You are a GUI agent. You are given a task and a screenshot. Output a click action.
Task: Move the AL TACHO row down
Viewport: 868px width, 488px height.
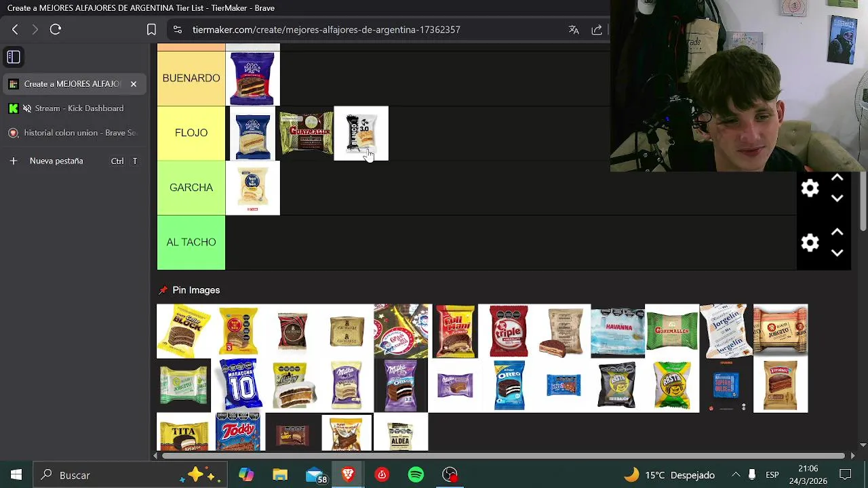837,253
